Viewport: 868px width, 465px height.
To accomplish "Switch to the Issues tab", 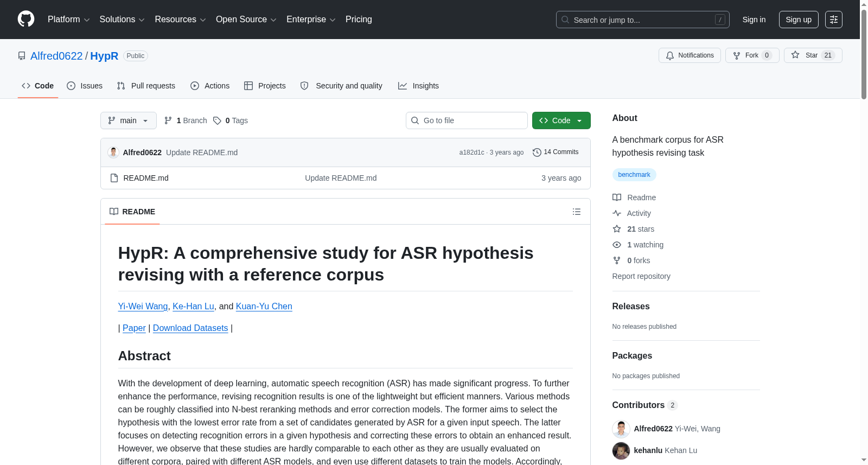I will [85, 86].
